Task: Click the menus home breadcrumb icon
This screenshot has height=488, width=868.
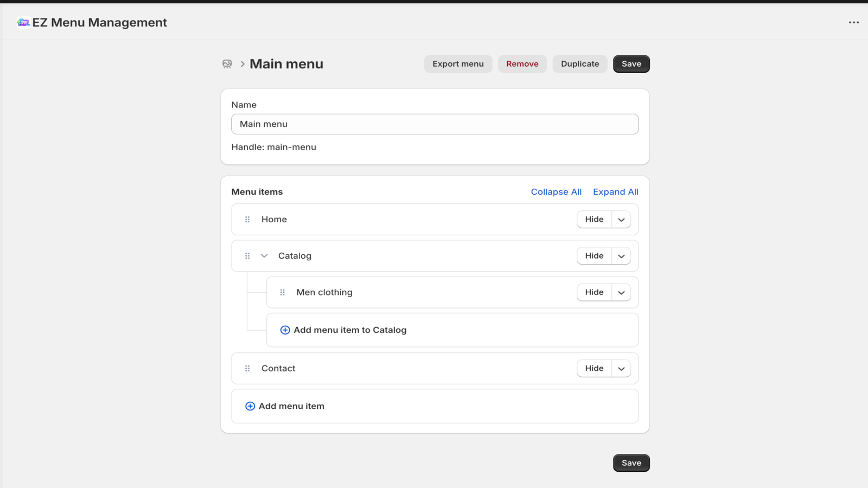Action: click(x=227, y=64)
